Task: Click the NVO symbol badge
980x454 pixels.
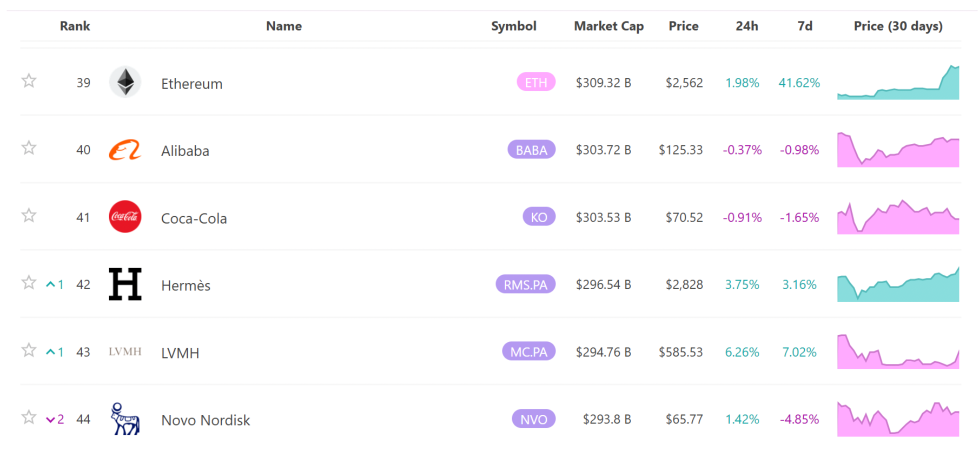Action: (x=533, y=420)
